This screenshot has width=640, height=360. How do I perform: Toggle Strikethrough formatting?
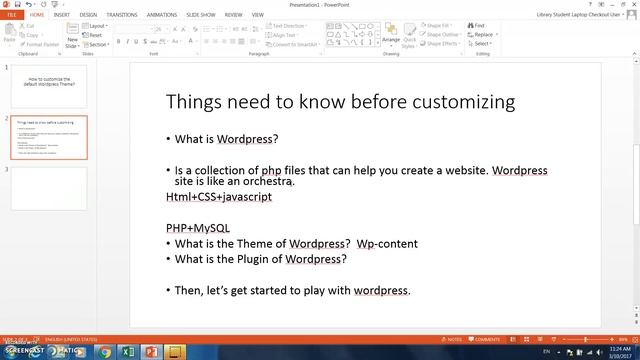coord(153,41)
